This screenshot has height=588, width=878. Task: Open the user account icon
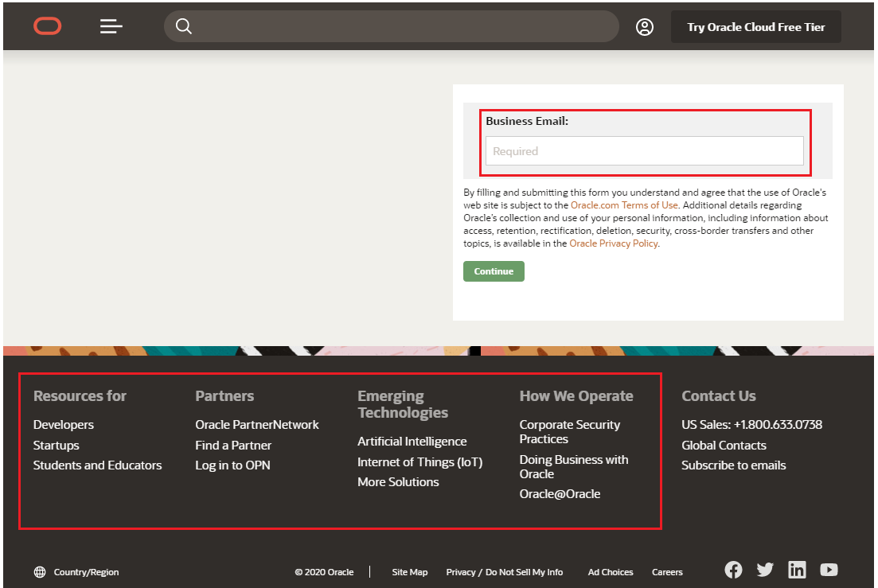coord(645,27)
